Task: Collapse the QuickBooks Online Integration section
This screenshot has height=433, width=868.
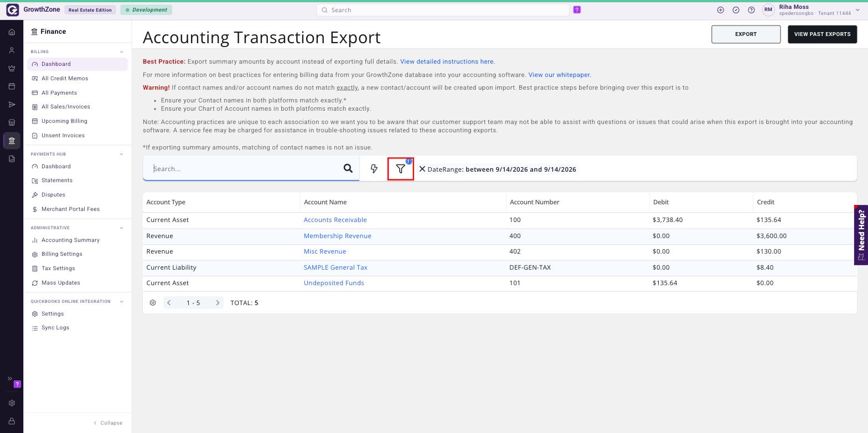Action: coord(121,302)
